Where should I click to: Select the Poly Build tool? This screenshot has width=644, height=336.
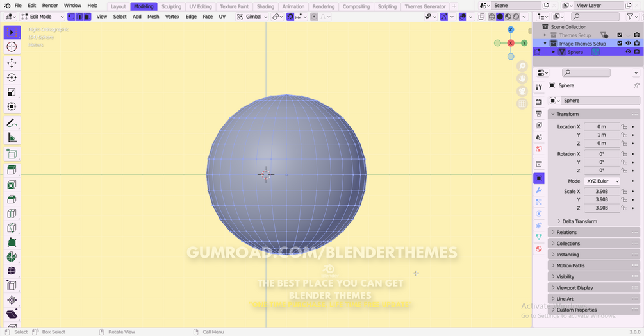[12, 242]
